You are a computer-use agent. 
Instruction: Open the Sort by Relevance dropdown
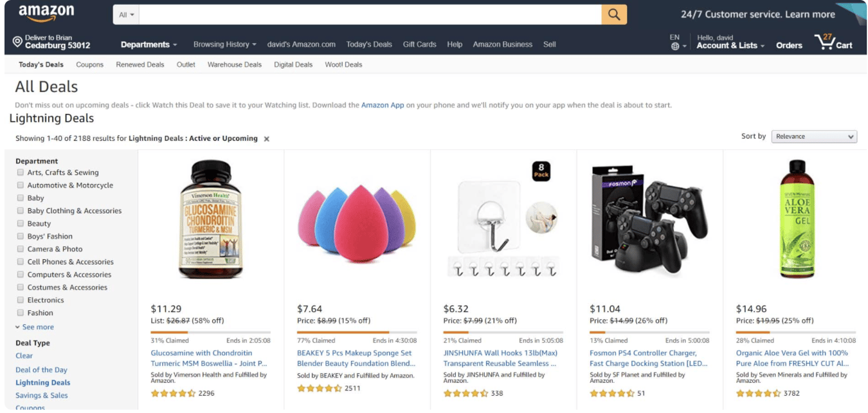pos(813,136)
